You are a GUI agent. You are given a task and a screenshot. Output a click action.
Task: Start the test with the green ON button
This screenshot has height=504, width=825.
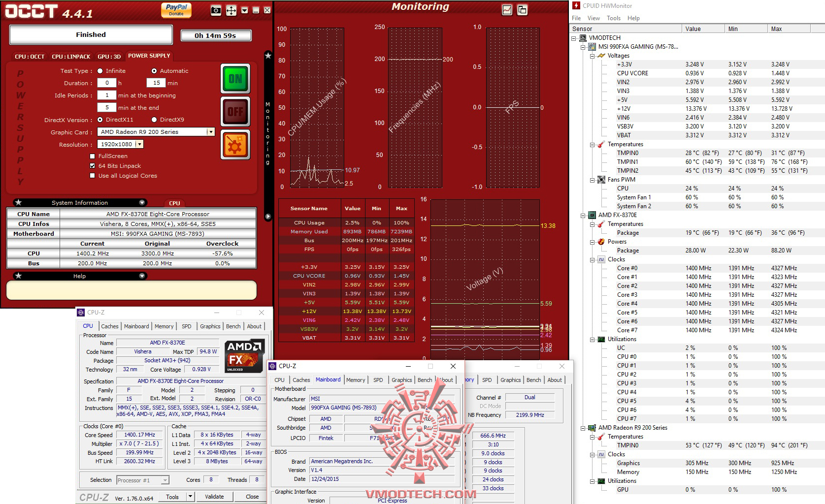click(235, 79)
